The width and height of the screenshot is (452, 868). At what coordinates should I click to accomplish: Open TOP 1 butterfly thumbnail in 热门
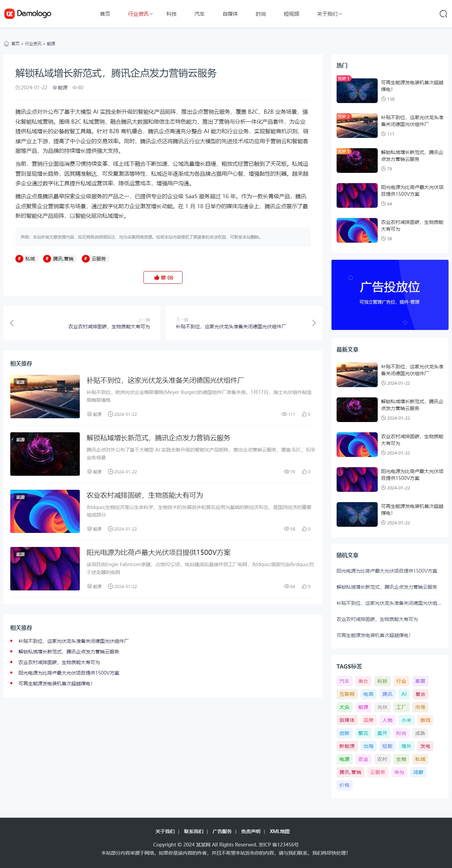tap(357, 91)
